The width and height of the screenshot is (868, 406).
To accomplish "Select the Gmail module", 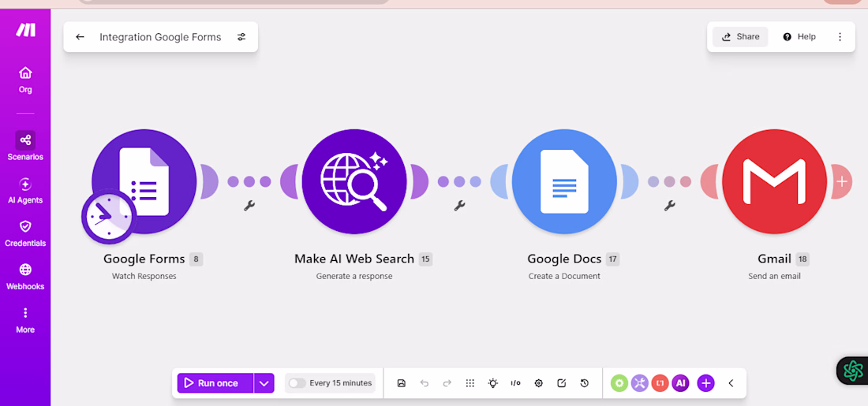I will [x=774, y=181].
